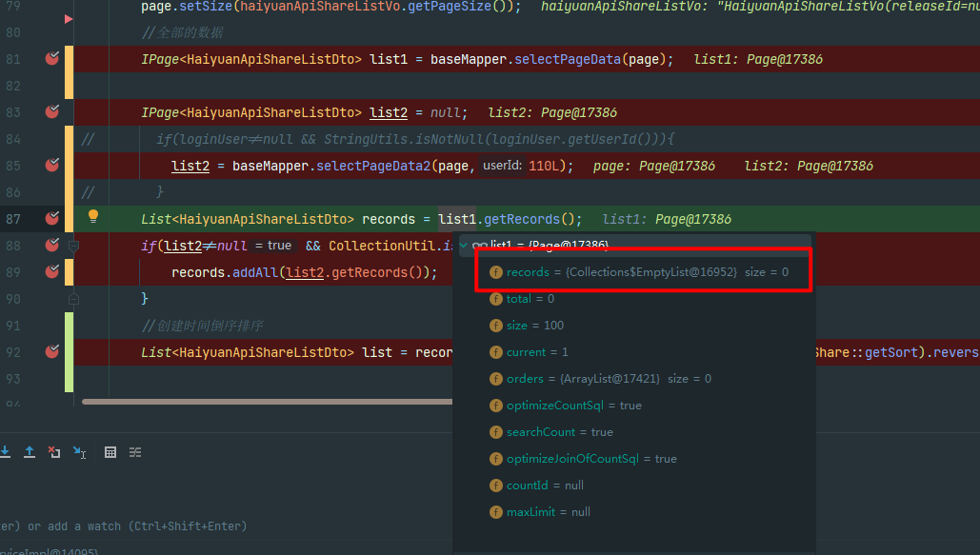This screenshot has width=980, height=555.
Task: Click the Run to Cursor icon
Action: (x=80, y=452)
